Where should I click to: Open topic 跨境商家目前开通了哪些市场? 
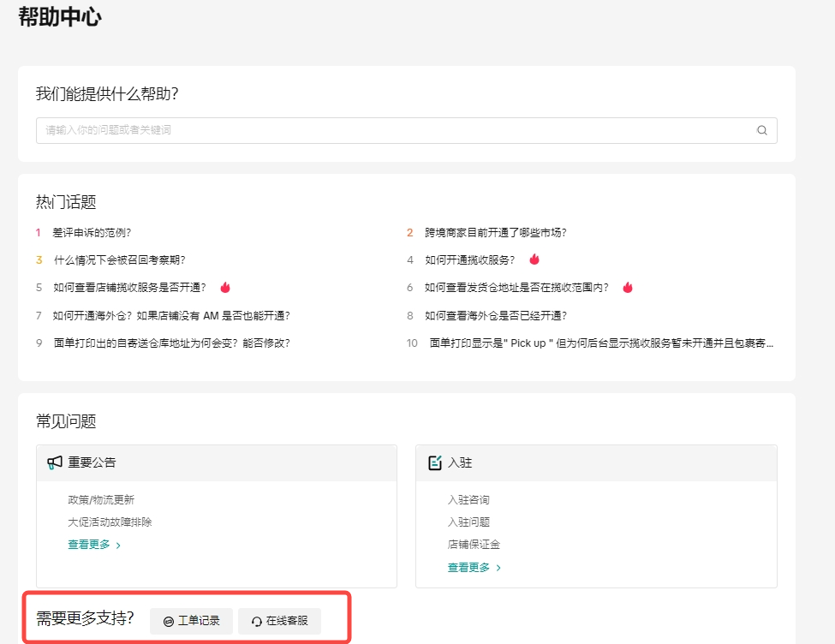(x=496, y=232)
